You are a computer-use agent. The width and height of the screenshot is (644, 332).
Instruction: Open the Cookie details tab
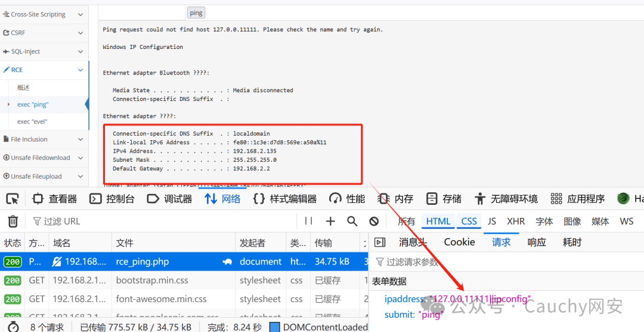pos(459,242)
